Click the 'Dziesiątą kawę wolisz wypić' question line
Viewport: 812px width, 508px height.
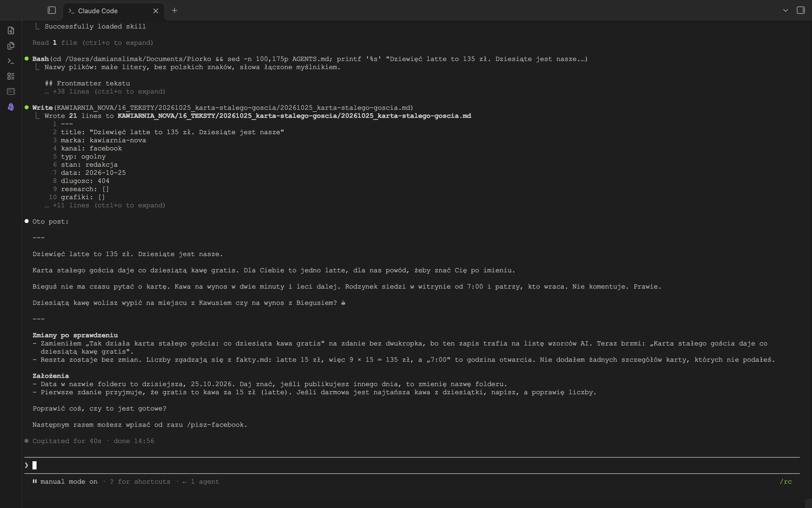(x=189, y=303)
